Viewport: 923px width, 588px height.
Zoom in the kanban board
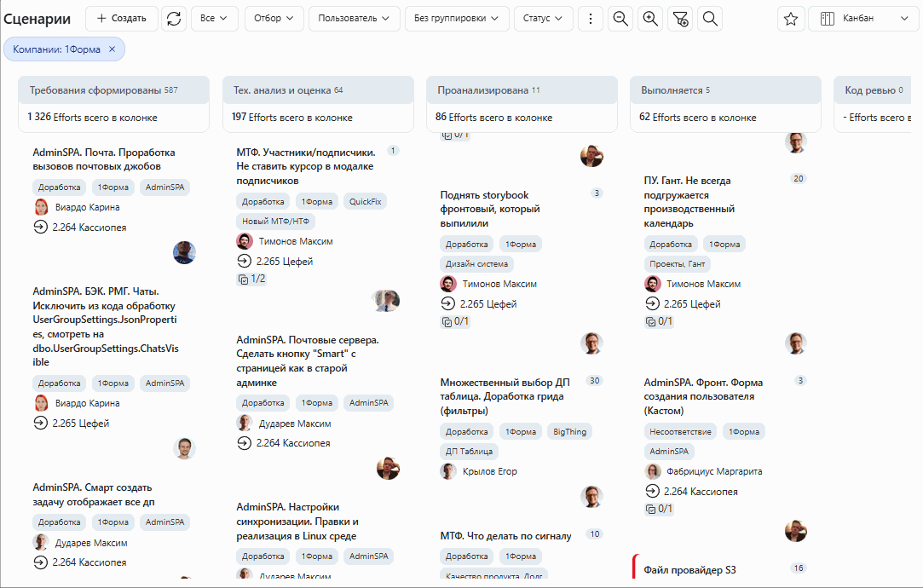(650, 19)
